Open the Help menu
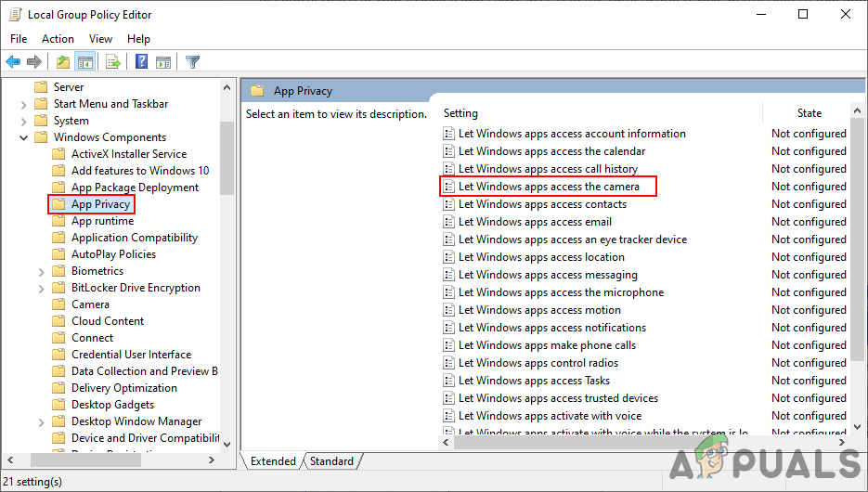 pyautogui.click(x=138, y=39)
